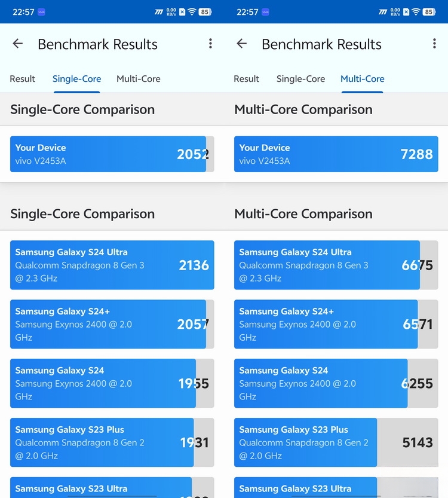Select Galaxy S23 Plus single-core entry scoring 1931
This screenshot has height=498, width=448.
(112, 442)
